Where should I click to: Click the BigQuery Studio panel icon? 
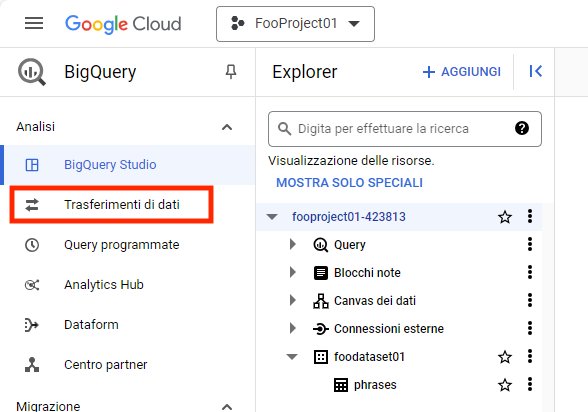pyautogui.click(x=32, y=165)
